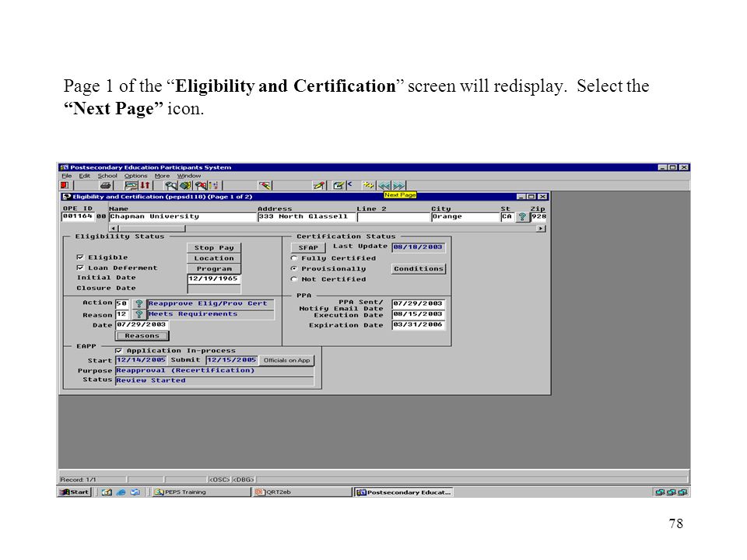Click first system tray network icon

[x=660, y=492]
